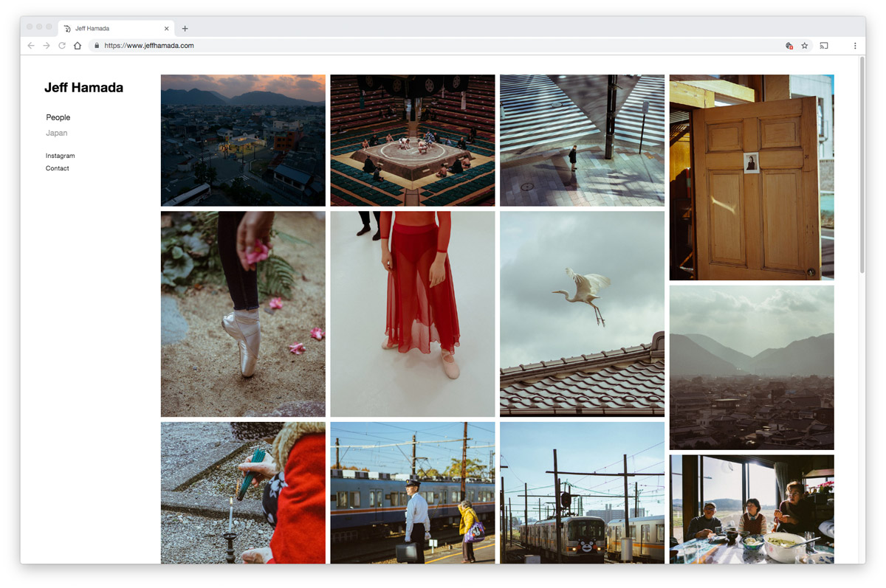
Task: Open the ballet pointe shoe photo
Action: [243, 314]
